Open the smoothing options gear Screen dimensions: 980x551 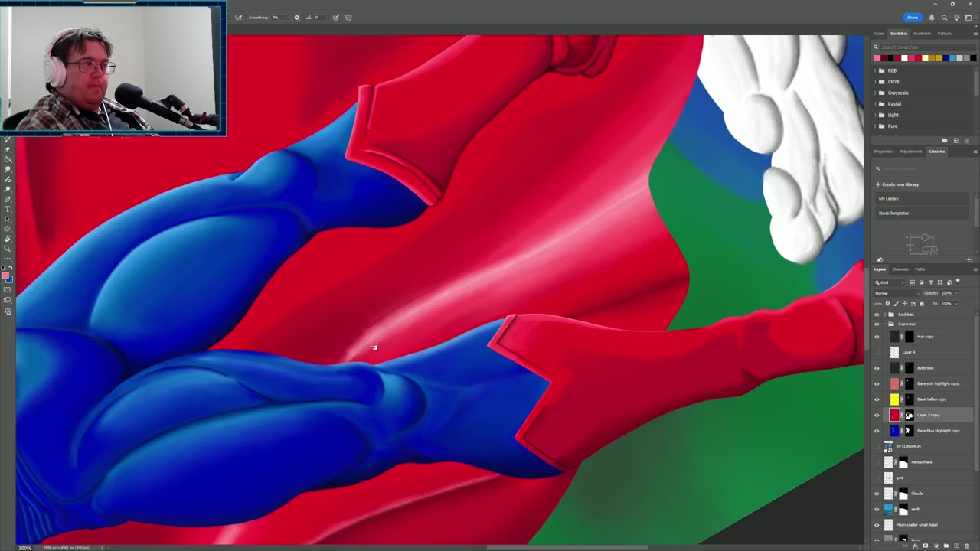297,18
